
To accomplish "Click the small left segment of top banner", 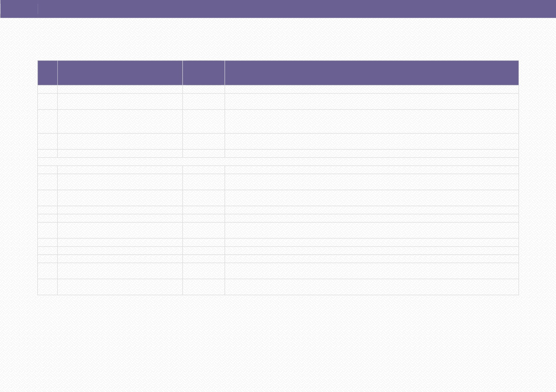I will coord(19,9).
